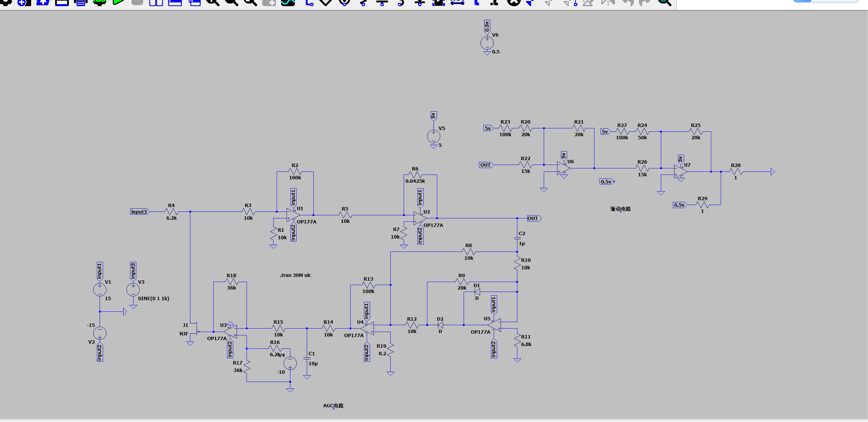Click resistor R2 100k symbol
This screenshot has width=868, height=422.
(295, 171)
